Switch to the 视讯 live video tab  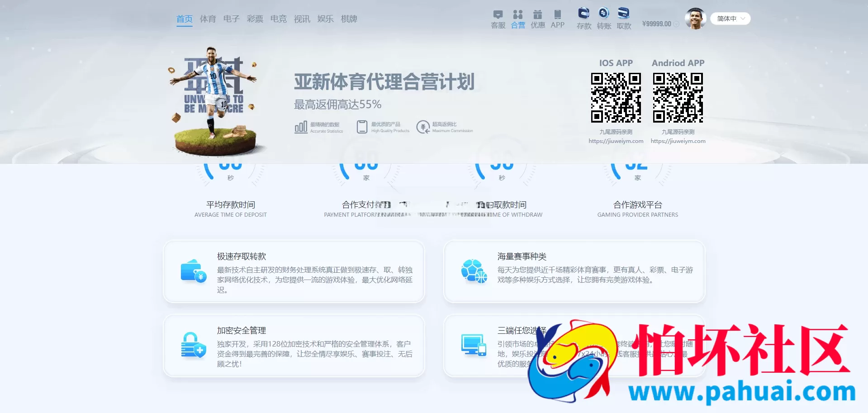click(302, 19)
